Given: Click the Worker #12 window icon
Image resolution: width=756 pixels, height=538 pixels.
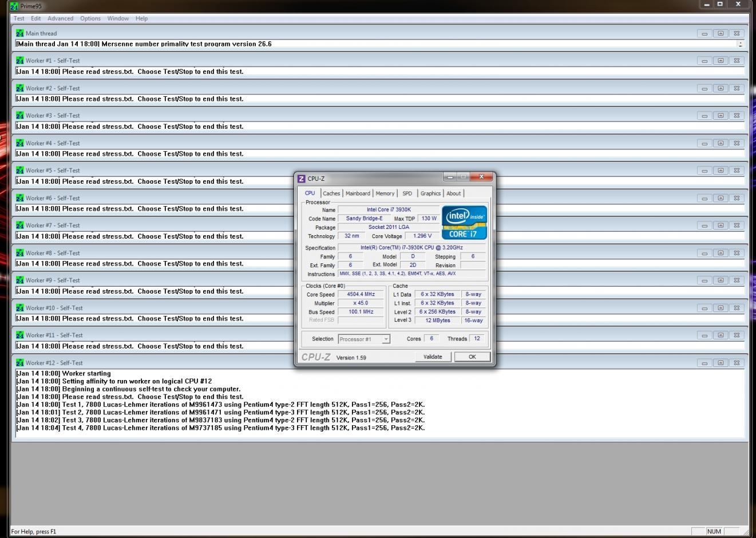Looking at the screenshot, I should 20,363.
